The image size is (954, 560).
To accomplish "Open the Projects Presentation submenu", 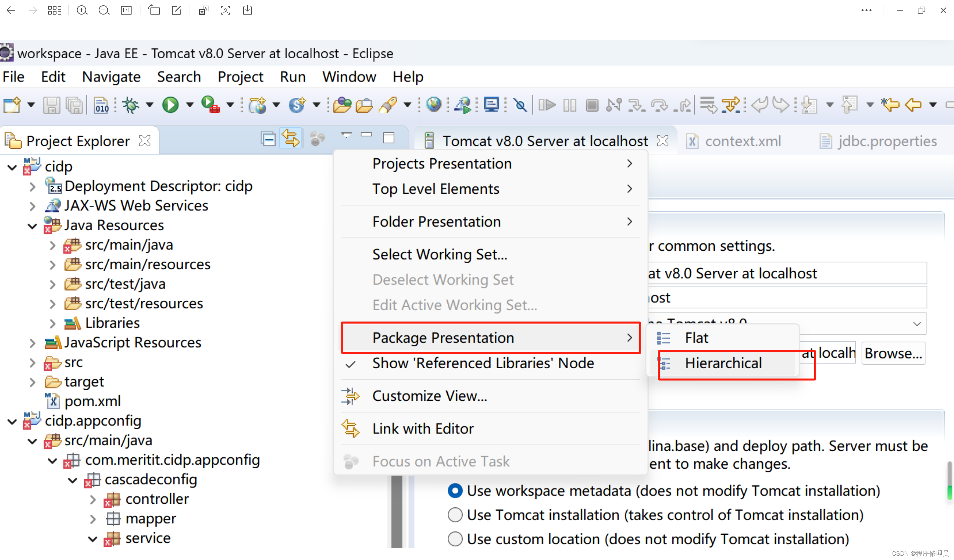I will pyautogui.click(x=491, y=164).
